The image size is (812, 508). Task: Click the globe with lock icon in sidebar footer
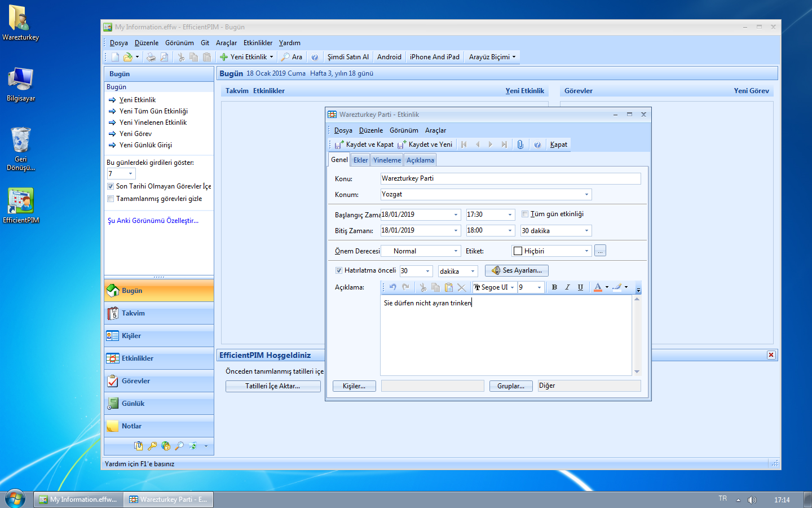click(x=166, y=446)
